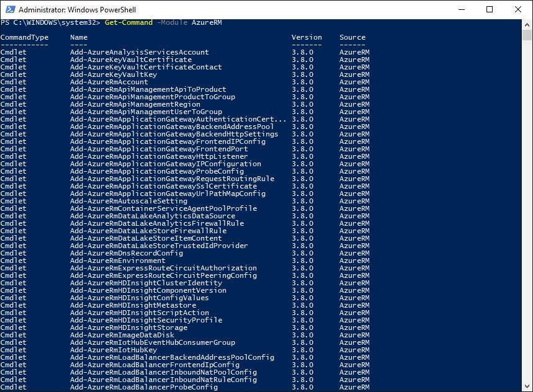Viewport: 533px width, 392px height.
Task: Click Add-AzureRmHDInsightComponentVersion text
Action: 148,292
